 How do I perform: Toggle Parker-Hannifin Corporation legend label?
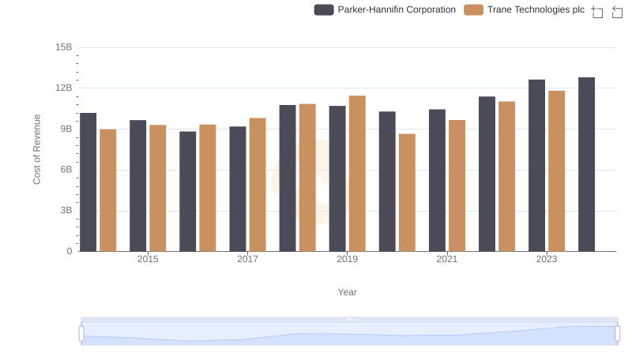[397, 9]
